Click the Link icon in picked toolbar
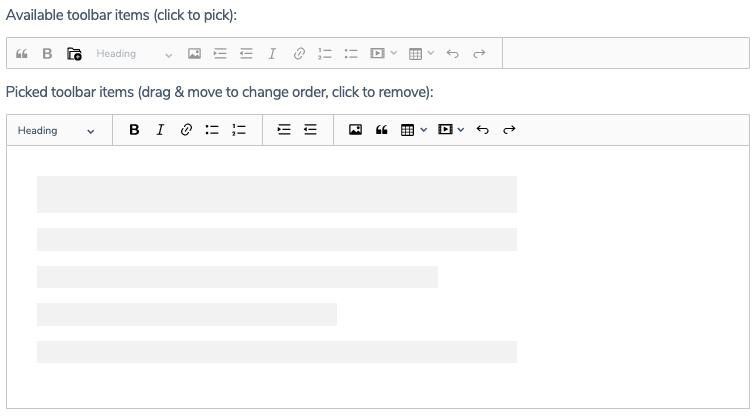The width and height of the screenshot is (753, 416). (x=186, y=130)
